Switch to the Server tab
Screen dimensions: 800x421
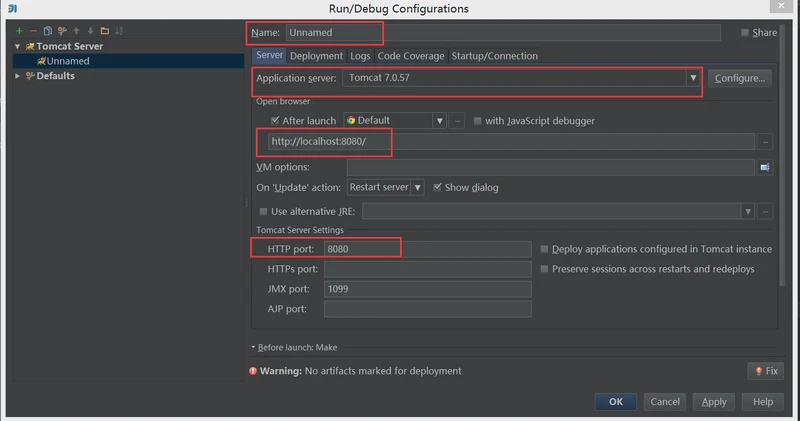point(269,55)
